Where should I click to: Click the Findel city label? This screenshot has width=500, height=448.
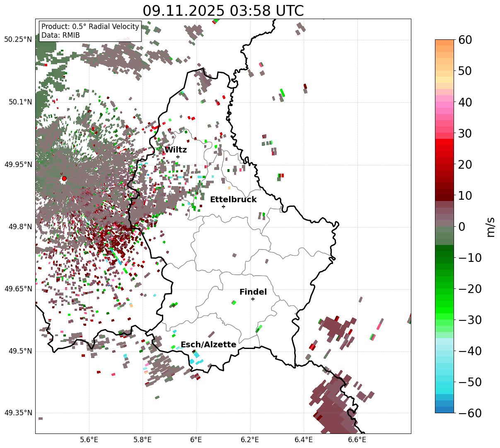253,292
